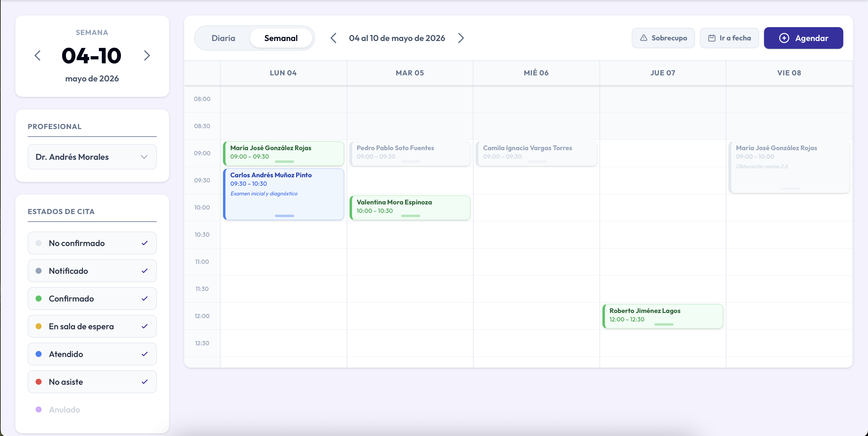Switch to the Diaria view

(223, 38)
